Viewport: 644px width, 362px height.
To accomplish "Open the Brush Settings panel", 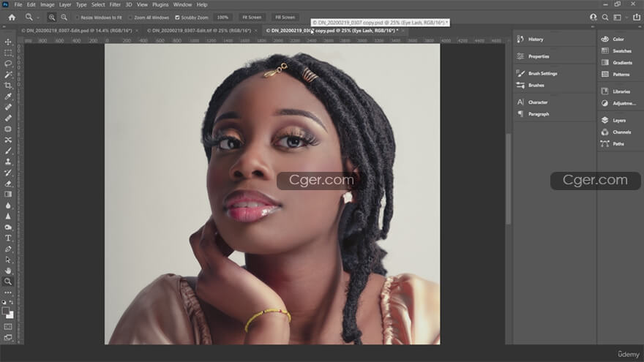I will 537,73.
